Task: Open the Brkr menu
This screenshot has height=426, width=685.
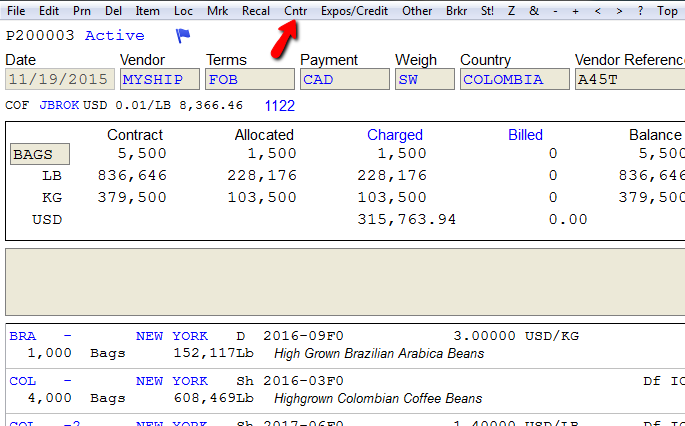Action: pyautogui.click(x=456, y=10)
